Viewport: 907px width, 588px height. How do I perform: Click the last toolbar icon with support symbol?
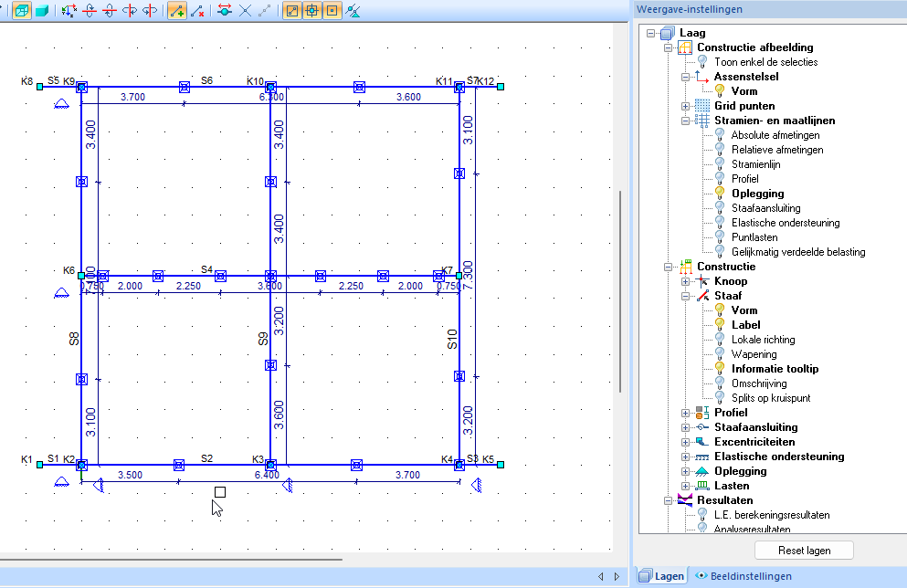click(353, 10)
